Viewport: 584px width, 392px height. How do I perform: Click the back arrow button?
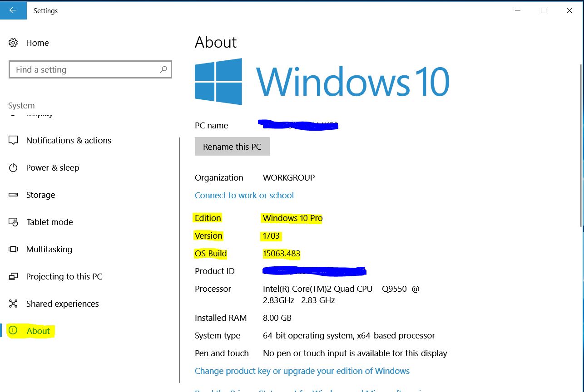[13, 10]
